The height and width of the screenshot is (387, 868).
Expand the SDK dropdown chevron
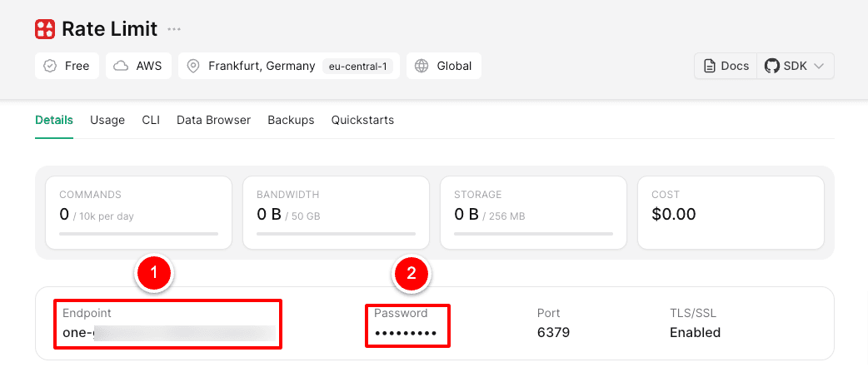coord(818,66)
